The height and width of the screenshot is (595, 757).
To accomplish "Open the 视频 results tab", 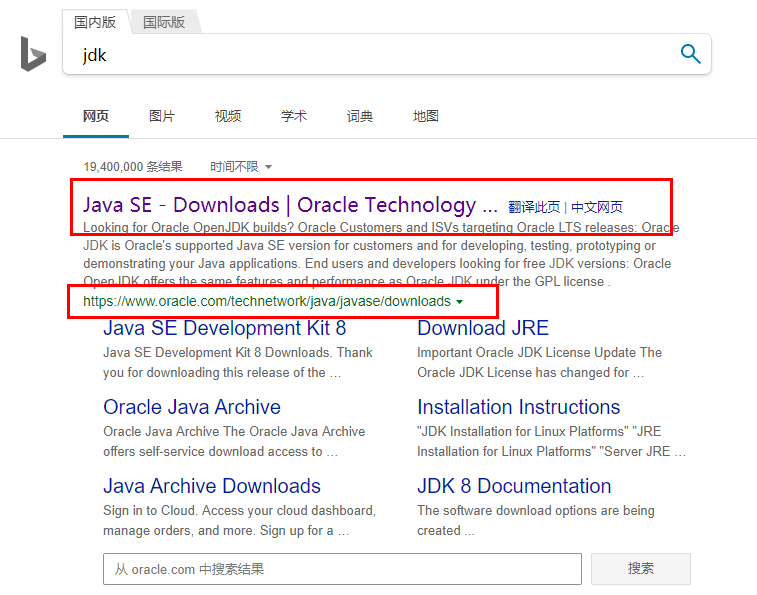I will point(228,116).
